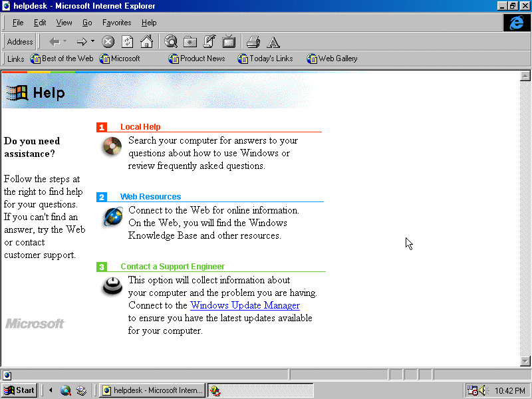Follow the Windows Update Manager hyperlink
532x399 pixels.
[x=245, y=305]
